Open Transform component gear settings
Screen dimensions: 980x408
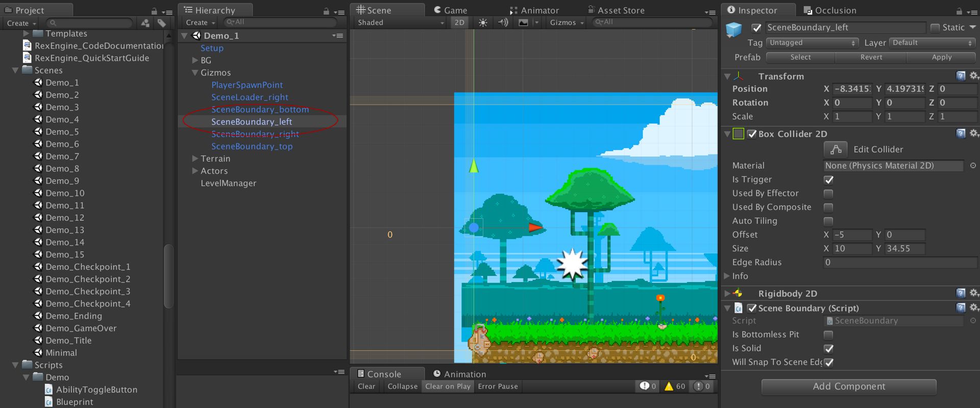coord(973,76)
